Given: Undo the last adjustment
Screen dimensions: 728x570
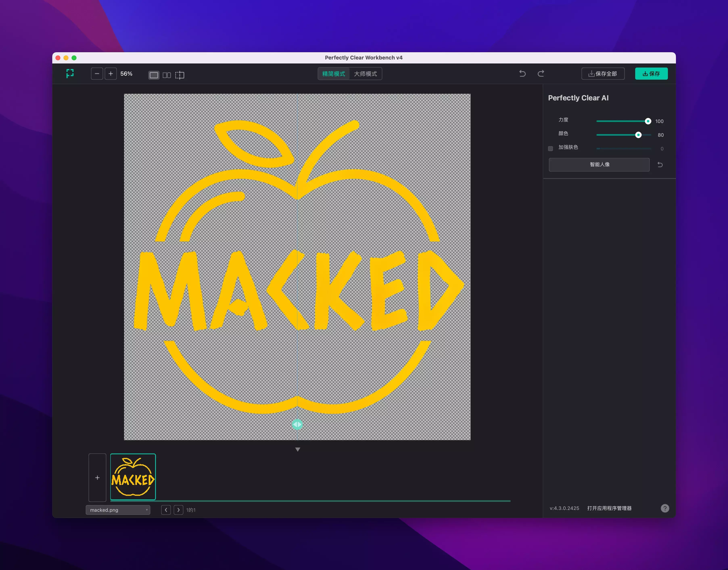Looking at the screenshot, I should 522,74.
